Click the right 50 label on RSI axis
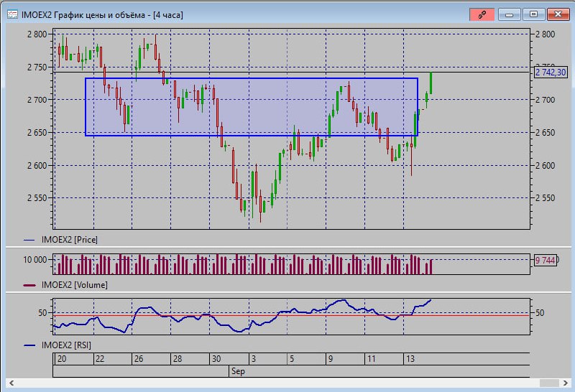The width and height of the screenshot is (575, 392). pyautogui.click(x=540, y=313)
